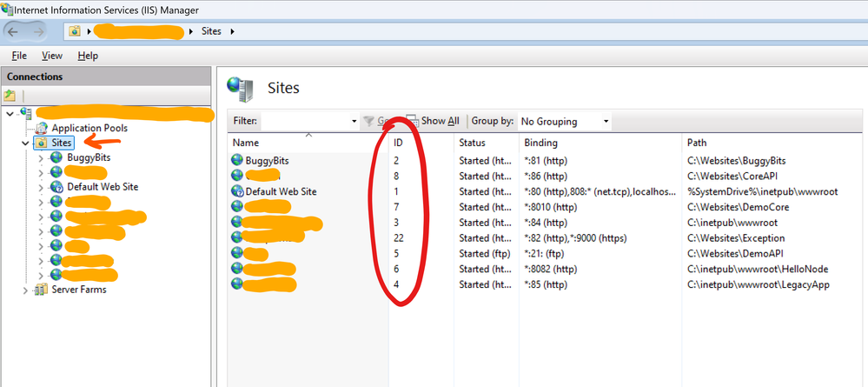Screen dimensions: 868x387
Task: Select BuggyBits in the Connections tree
Action: [89, 157]
